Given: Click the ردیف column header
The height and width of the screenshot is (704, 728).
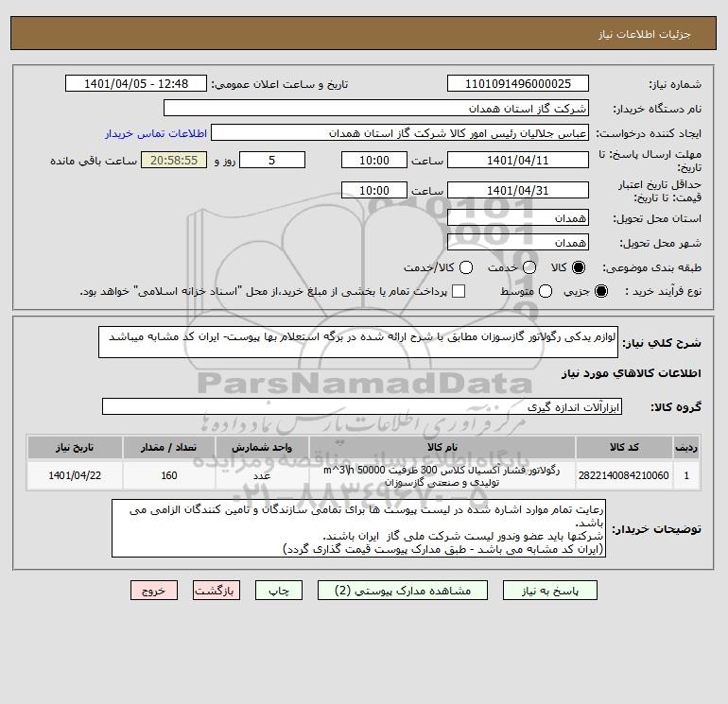Looking at the screenshot, I should pos(686,447).
